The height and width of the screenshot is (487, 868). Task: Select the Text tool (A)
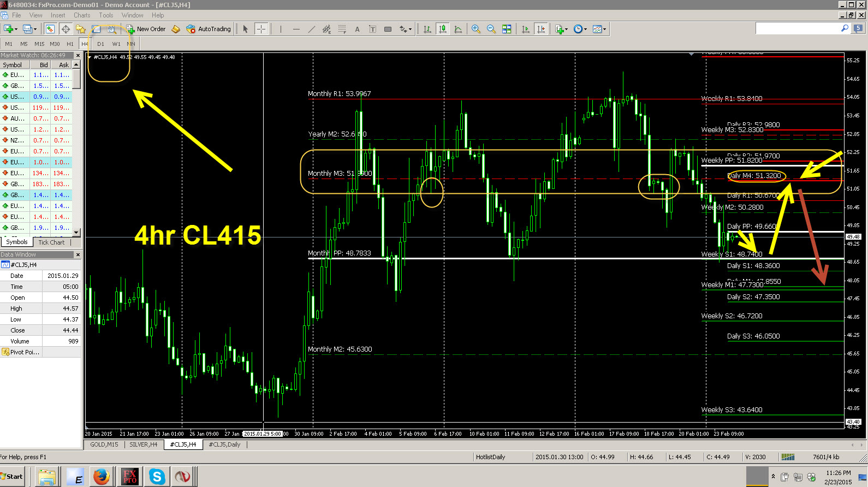357,29
